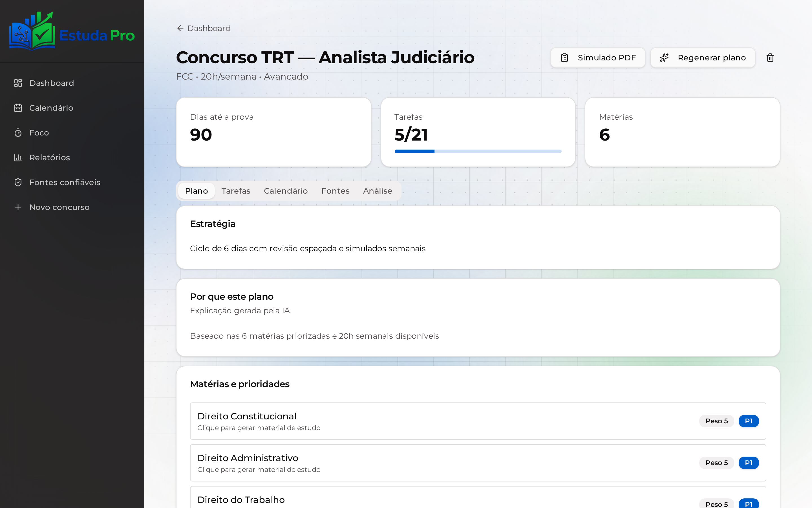Click Peso 5 badge for Direito Constitucional
This screenshot has width=812, height=508.
tap(716, 421)
